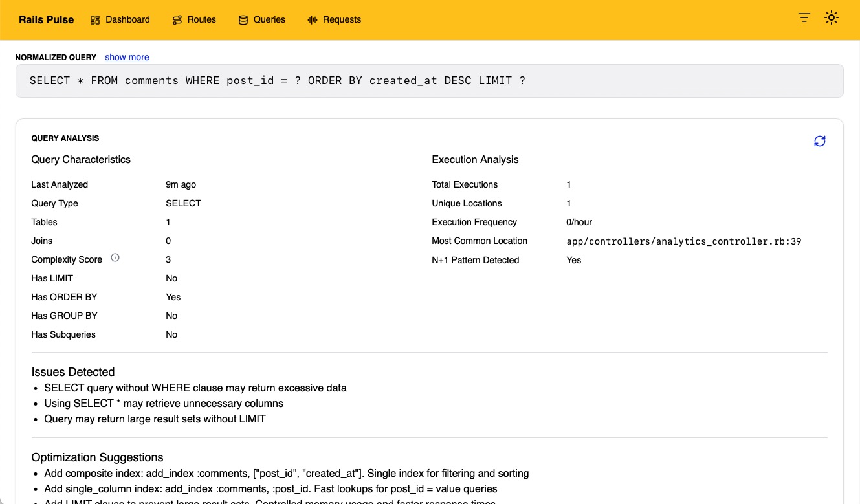
Task: Open filters with the funnel icon
Action: (804, 17)
